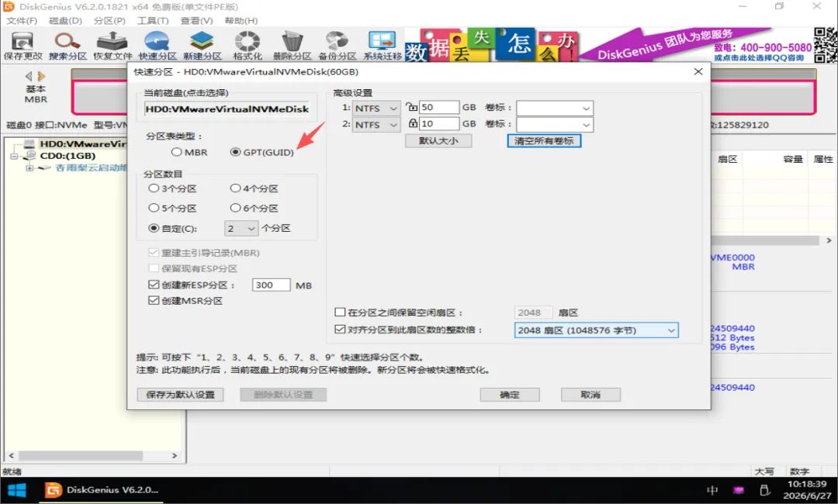Viewport: 838px width, 504px height.
Task: Click the USB device tray icon
Action: click(x=764, y=490)
